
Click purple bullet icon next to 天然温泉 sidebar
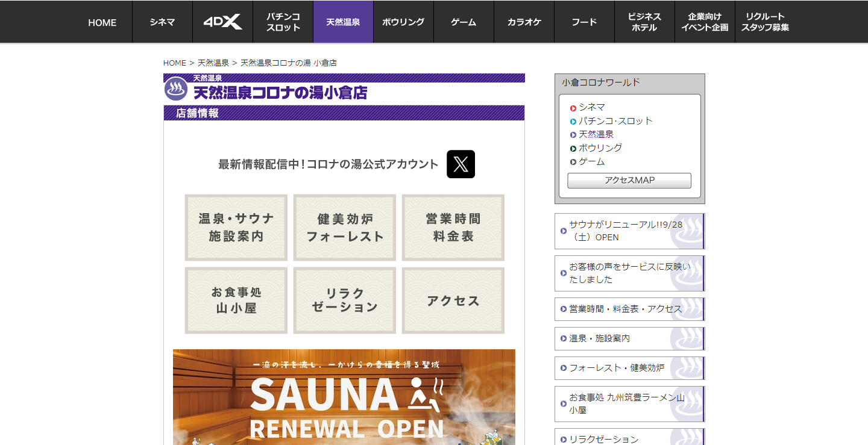[573, 135]
